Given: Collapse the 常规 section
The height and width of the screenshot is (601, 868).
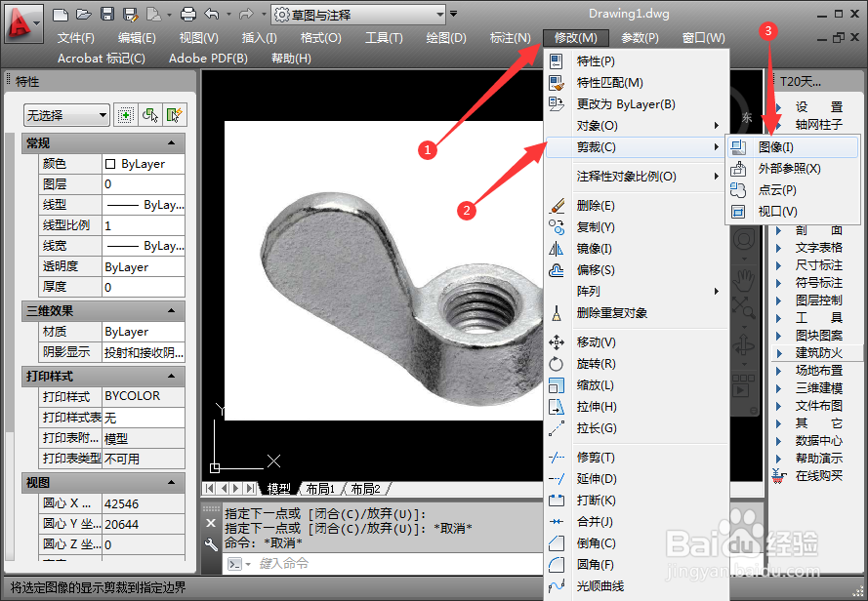Looking at the screenshot, I should pos(171,142).
